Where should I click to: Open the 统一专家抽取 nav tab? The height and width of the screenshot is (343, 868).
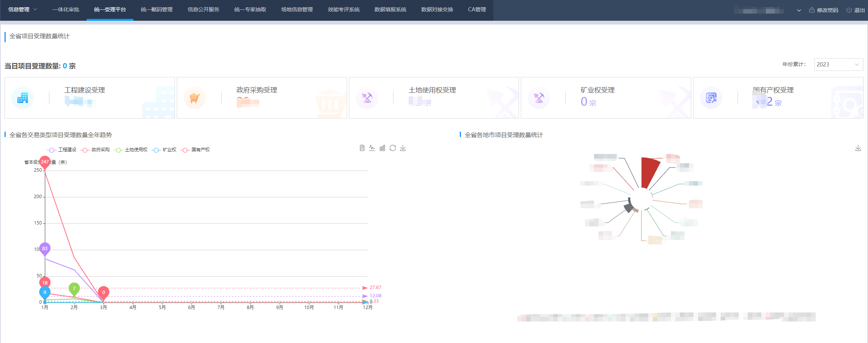tap(250, 10)
